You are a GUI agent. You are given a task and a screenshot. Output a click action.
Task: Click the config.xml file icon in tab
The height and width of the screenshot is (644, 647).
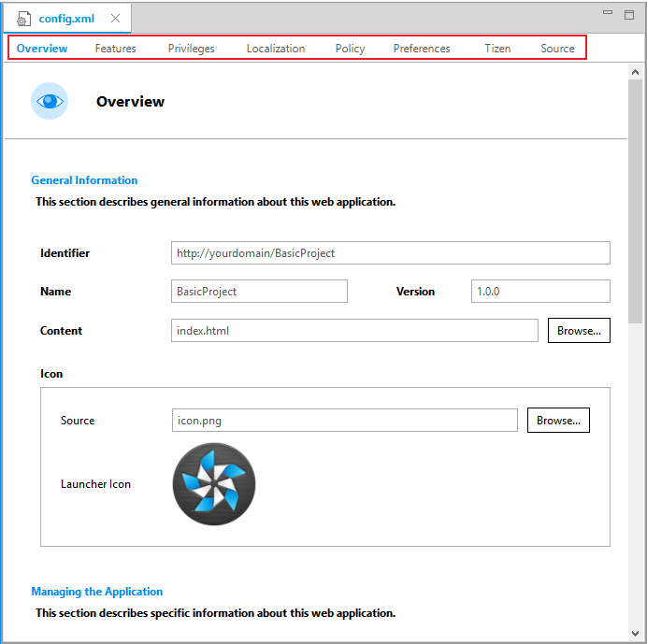[24, 19]
